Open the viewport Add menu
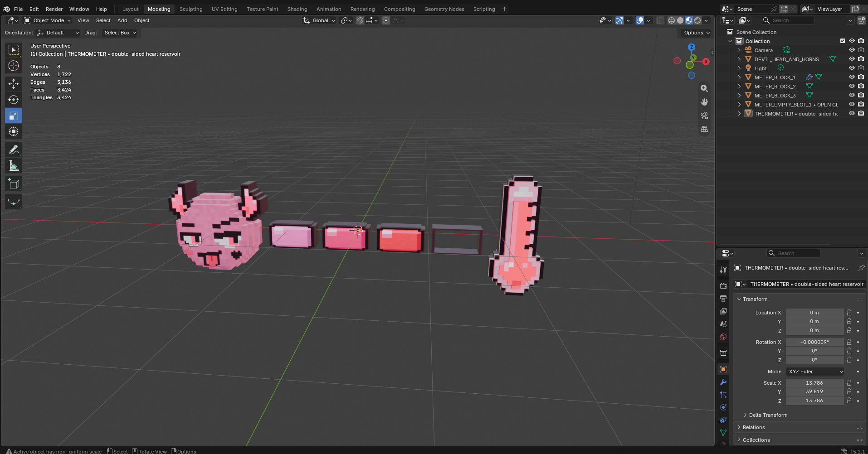Image resolution: width=868 pixels, height=454 pixels. pos(122,20)
